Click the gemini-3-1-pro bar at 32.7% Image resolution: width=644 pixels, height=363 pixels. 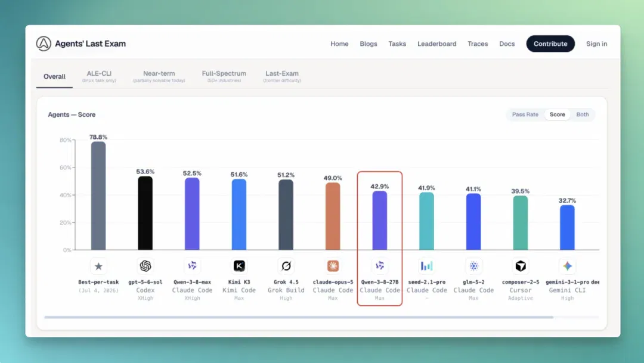pos(567,228)
